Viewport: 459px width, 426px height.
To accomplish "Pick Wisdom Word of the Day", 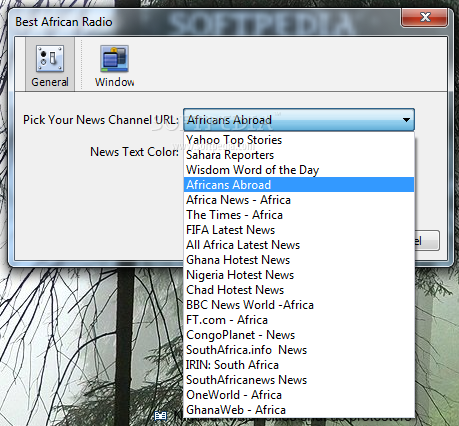I will coord(299,170).
